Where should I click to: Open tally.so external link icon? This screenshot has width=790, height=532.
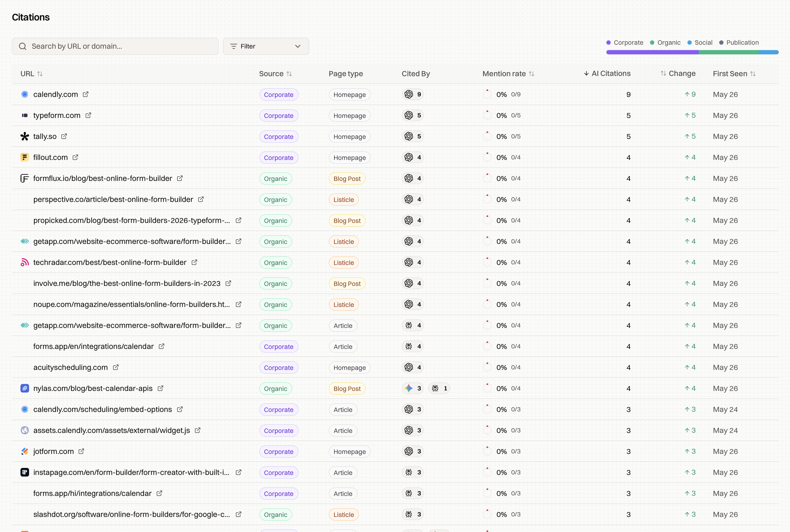coord(64,136)
